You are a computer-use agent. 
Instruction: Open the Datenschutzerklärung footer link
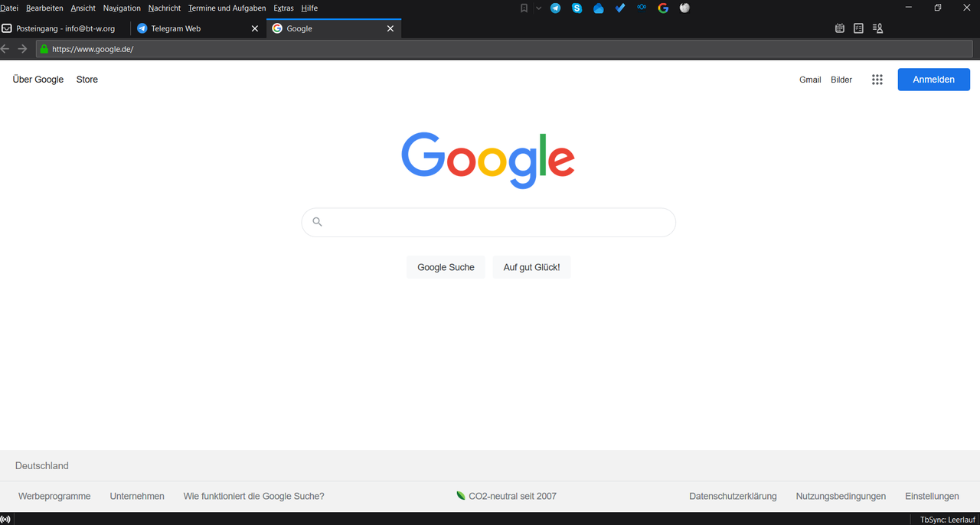[733, 496]
